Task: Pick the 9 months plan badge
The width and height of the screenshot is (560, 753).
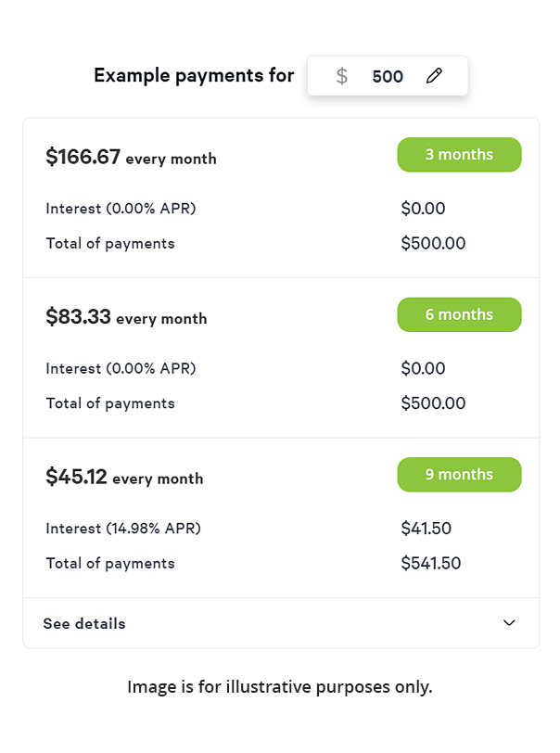Action: tap(459, 475)
